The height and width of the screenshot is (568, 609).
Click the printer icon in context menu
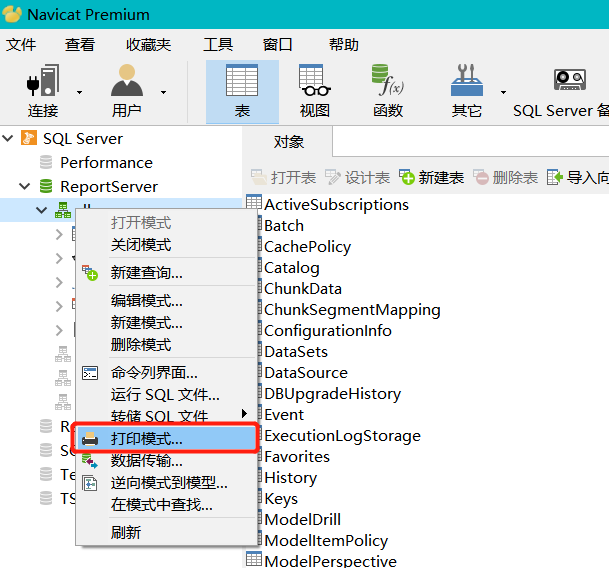click(x=90, y=439)
